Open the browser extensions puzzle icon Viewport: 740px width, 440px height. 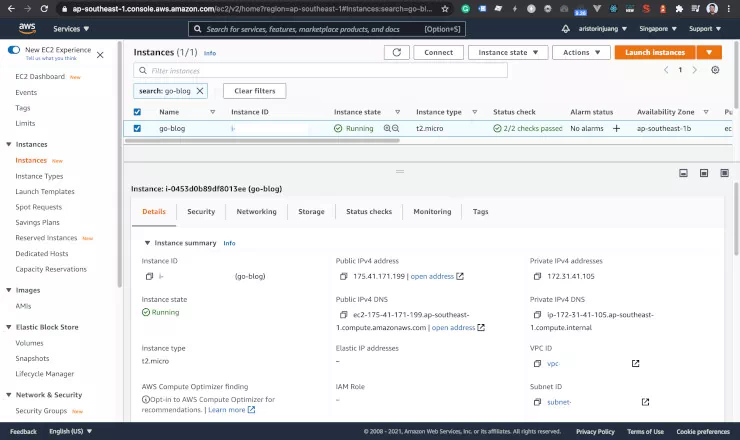click(679, 8)
